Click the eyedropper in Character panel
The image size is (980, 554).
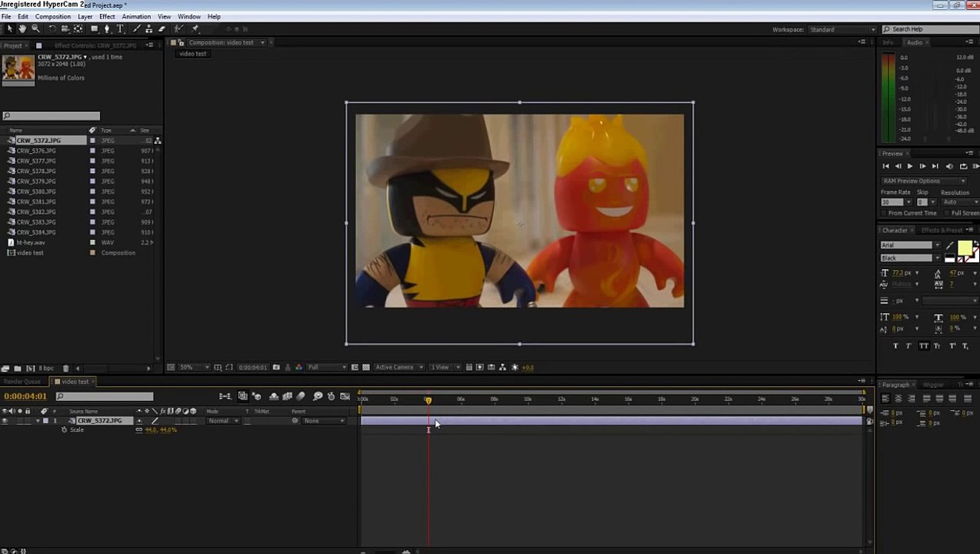click(949, 246)
